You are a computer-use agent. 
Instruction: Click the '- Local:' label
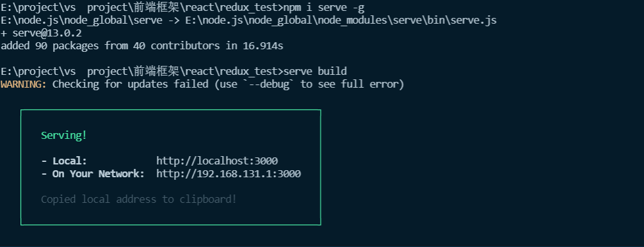pos(64,161)
